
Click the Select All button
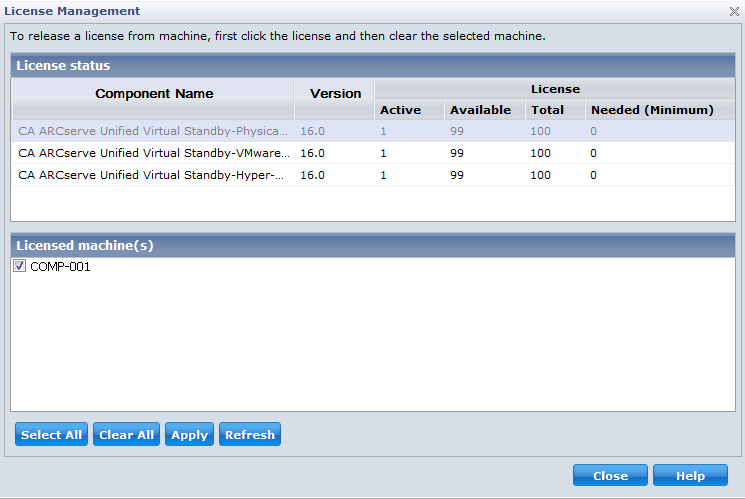pyautogui.click(x=52, y=435)
